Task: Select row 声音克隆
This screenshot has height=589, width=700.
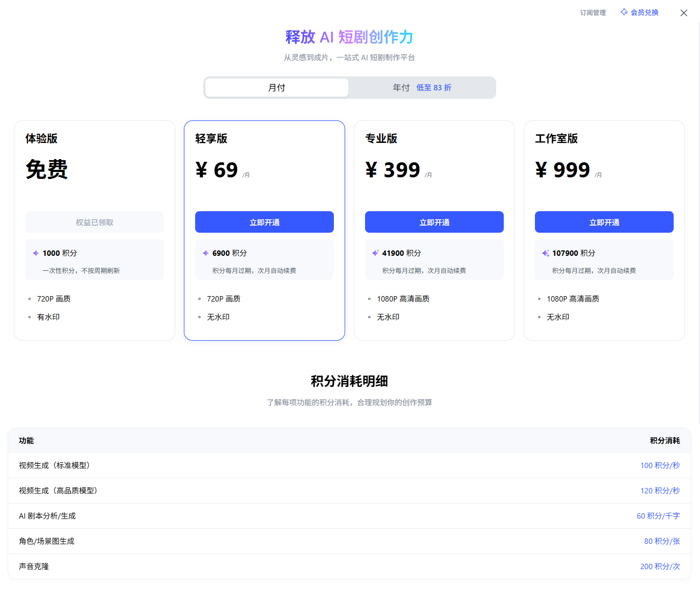Action: (x=349, y=566)
